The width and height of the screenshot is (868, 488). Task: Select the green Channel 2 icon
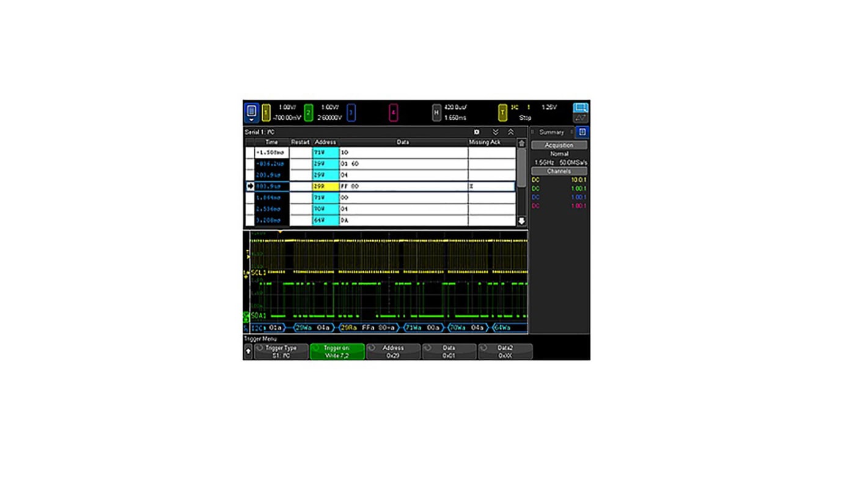pyautogui.click(x=307, y=111)
